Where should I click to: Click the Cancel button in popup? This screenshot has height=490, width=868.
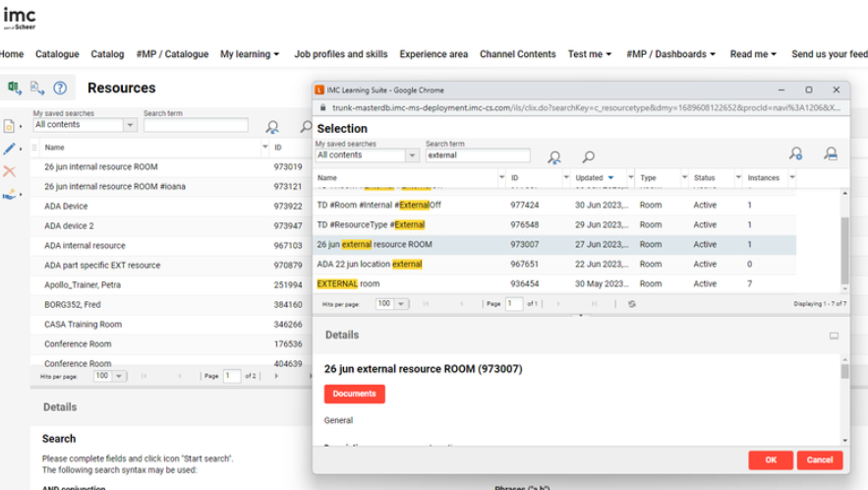[820, 459]
